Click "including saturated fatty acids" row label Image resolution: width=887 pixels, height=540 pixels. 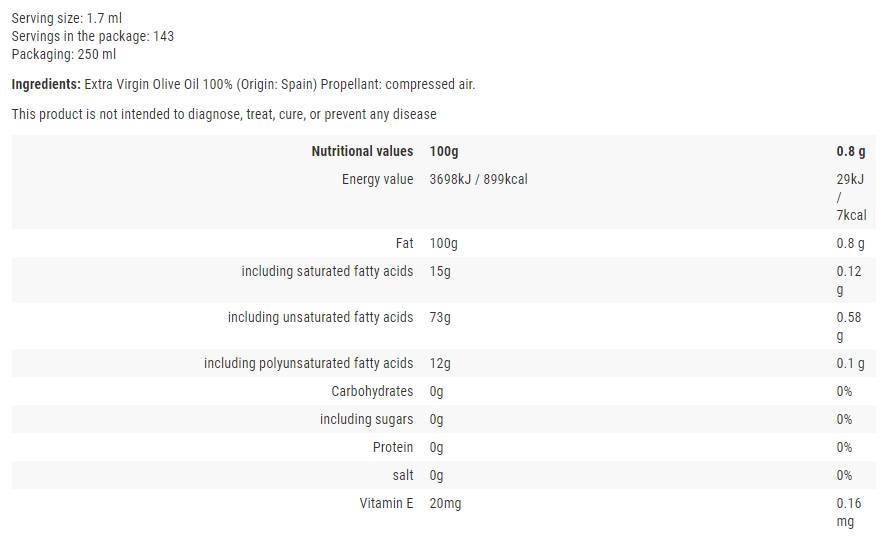327,271
